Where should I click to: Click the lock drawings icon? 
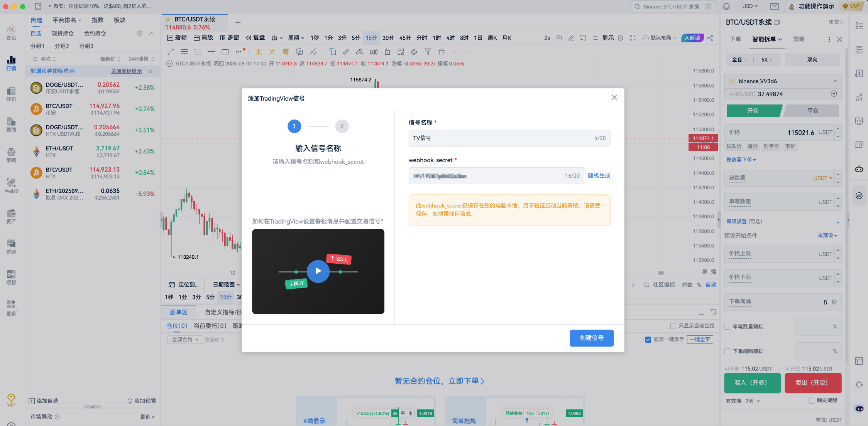[x=387, y=52]
